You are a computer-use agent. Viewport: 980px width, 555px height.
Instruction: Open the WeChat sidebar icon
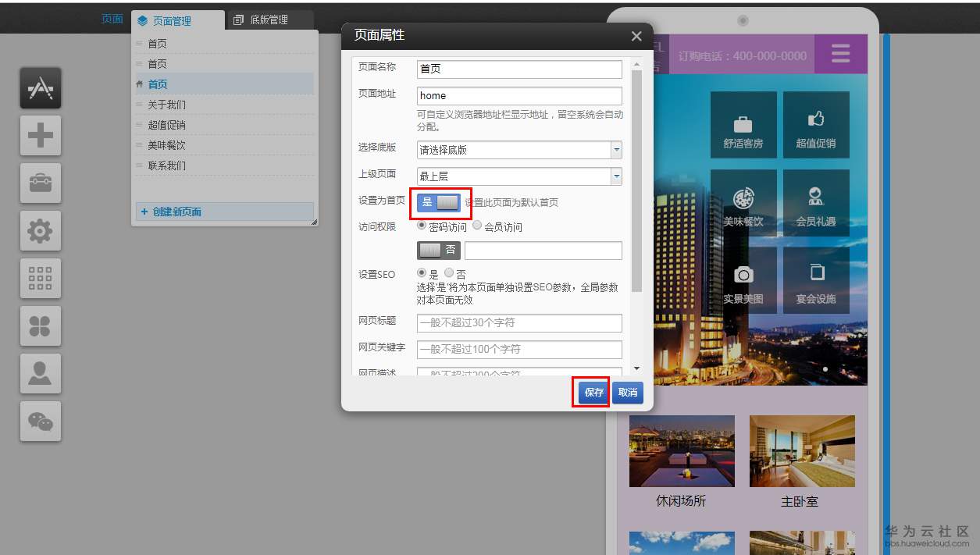point(41,422)
